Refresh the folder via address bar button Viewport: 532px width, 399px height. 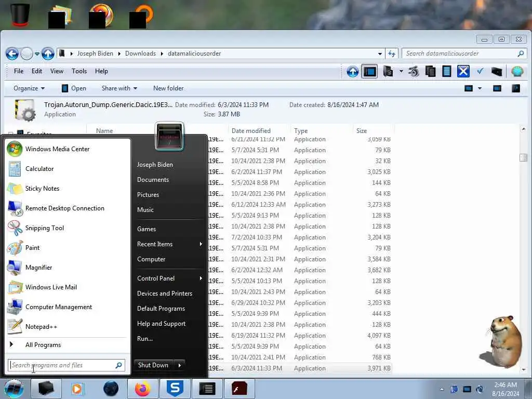pyautogui.click(x=392, y=54)
